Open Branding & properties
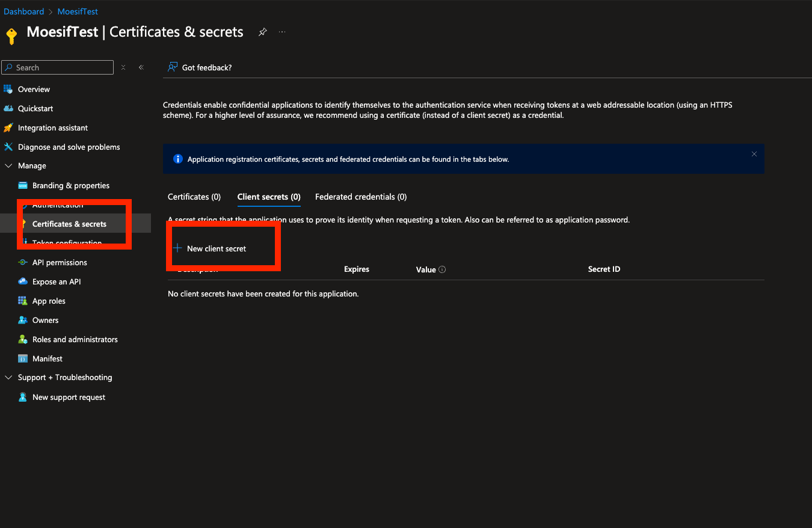812x528 pixels. click(71, 185)
